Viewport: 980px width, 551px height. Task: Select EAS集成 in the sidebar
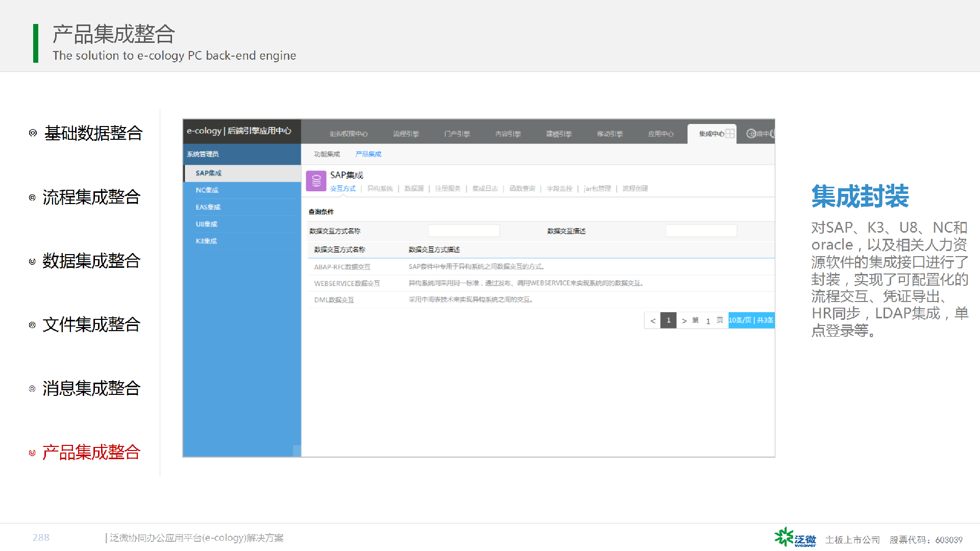coord(242,207)
